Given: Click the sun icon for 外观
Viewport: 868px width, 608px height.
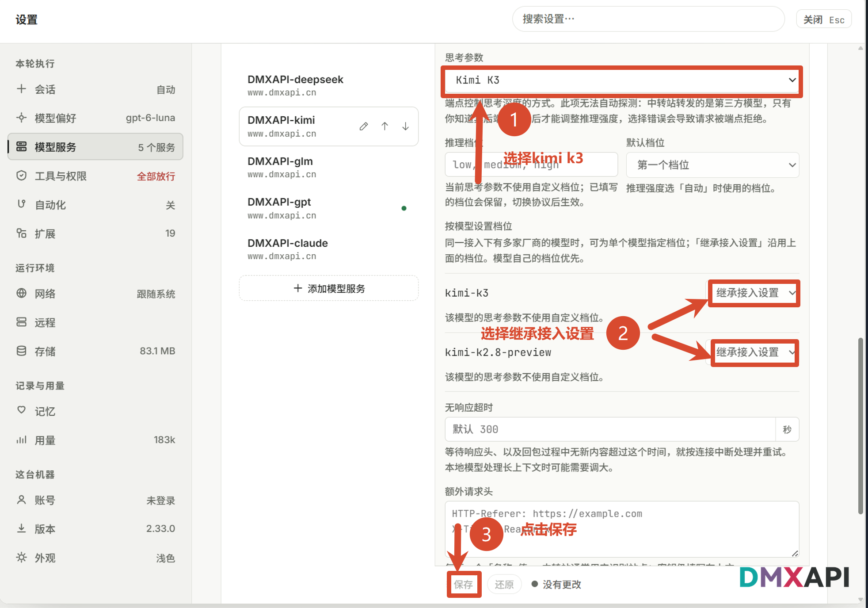Looking at the screenshot, I should 21,557.
